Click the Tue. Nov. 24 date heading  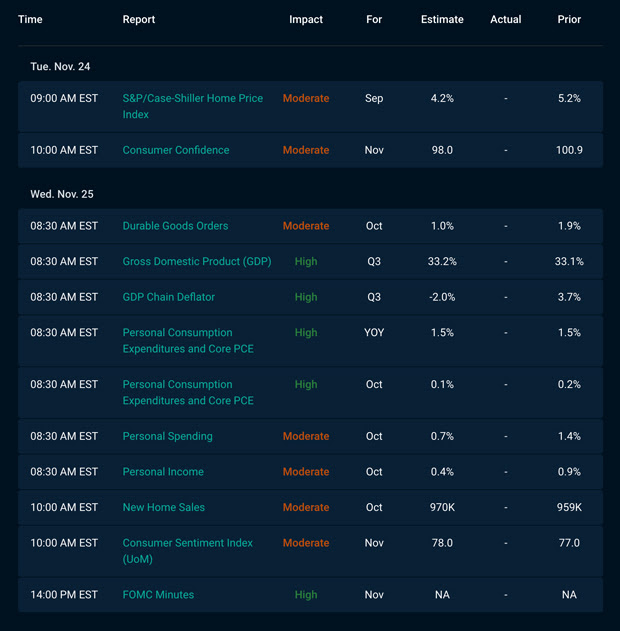pos(61,66)
